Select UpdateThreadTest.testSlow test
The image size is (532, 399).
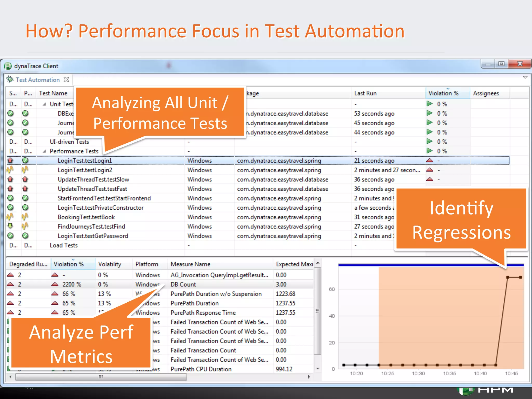click(x=93, y=179)
